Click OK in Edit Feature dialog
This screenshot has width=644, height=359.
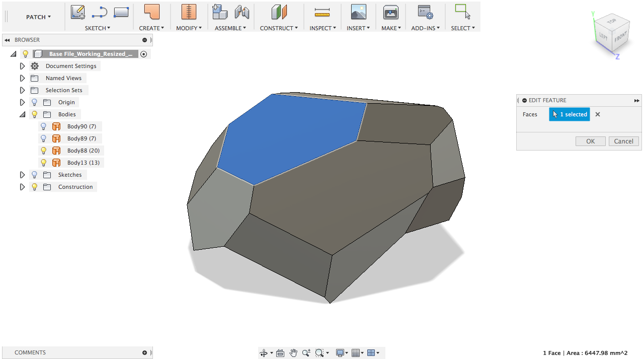pos(591,141)
